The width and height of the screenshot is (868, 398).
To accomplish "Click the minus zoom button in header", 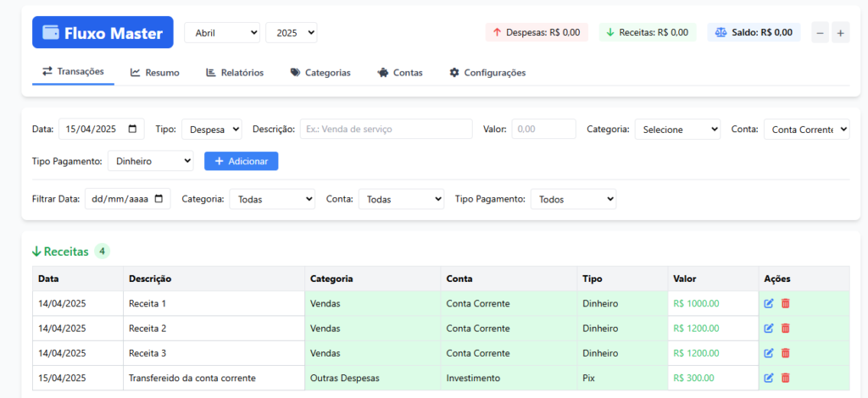I will (x=820, y=33).
